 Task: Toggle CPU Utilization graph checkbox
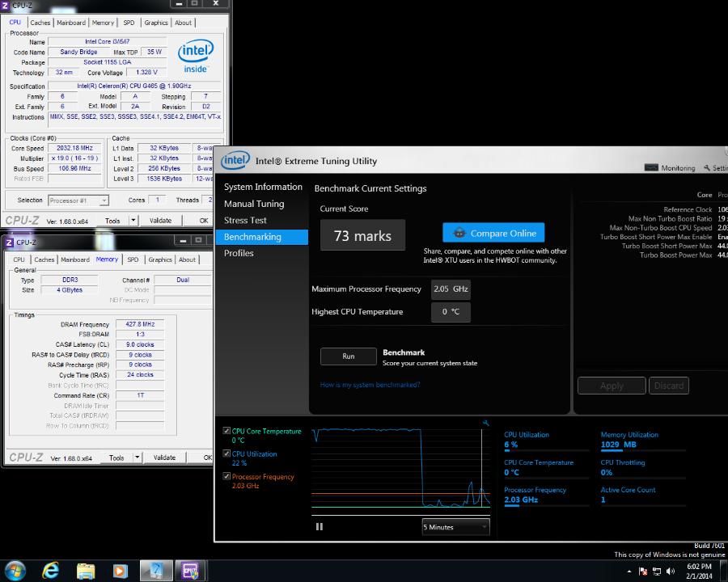pyautogui.click(x=226, y=453)
